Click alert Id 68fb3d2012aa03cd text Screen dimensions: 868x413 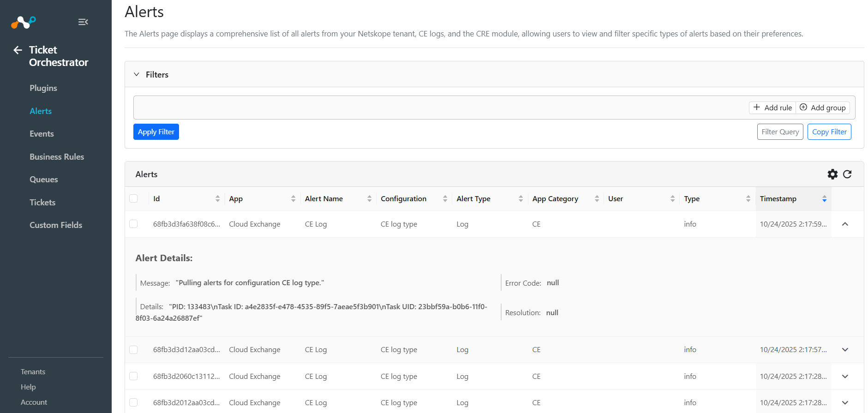click(186, 403)
